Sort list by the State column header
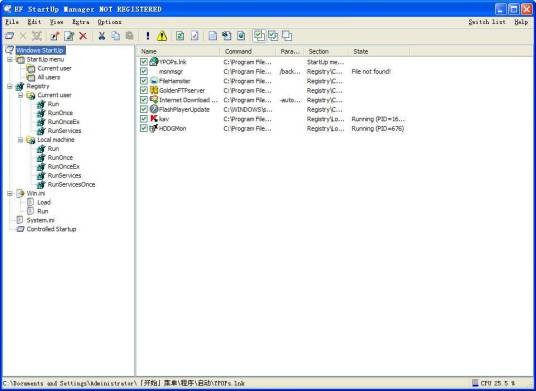This screenshot has height=391, width=536. tap(378, 52)
